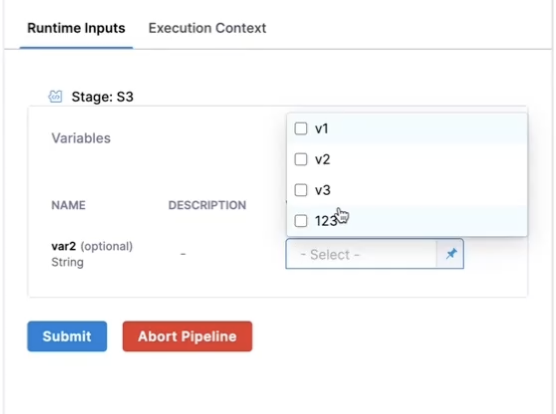Choose the v2 option label
Screen dimensions: 556x414
point(322,160)
